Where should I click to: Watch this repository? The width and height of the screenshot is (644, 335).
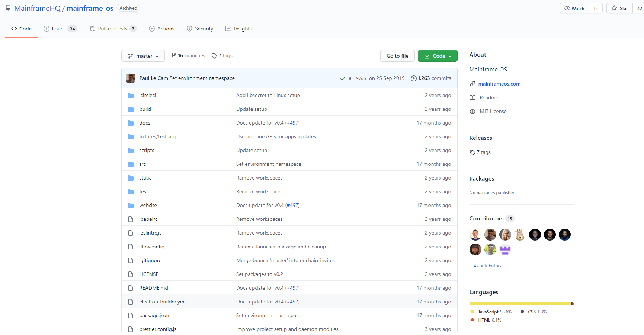pyautogui.click(x=574, y=8)
